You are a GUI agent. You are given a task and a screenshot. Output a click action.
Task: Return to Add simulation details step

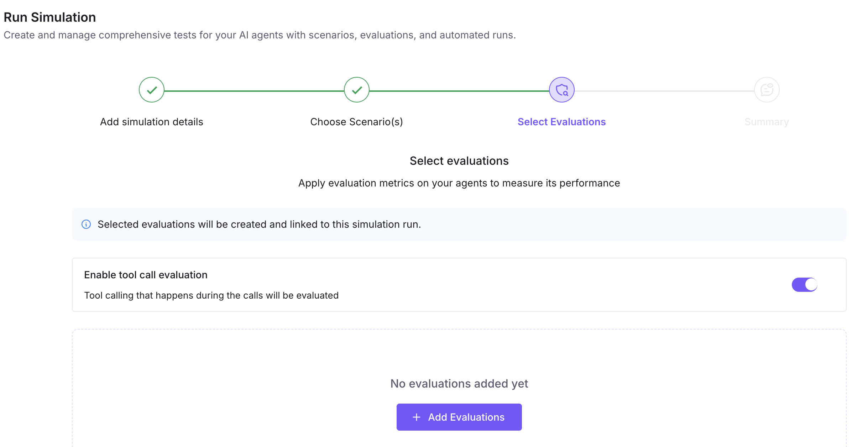pos(151,121)
